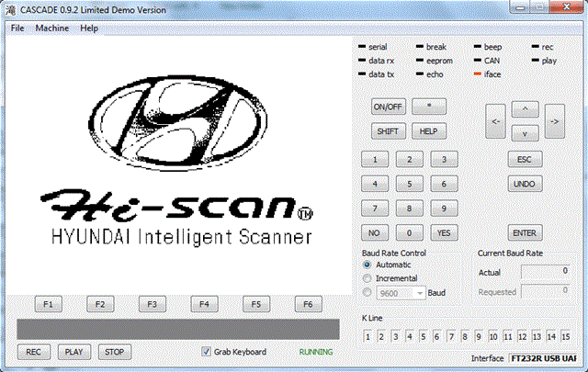Screen dimensions: 588x372
Task: Click the F4 function key
Action: click(x=204, y=304)
